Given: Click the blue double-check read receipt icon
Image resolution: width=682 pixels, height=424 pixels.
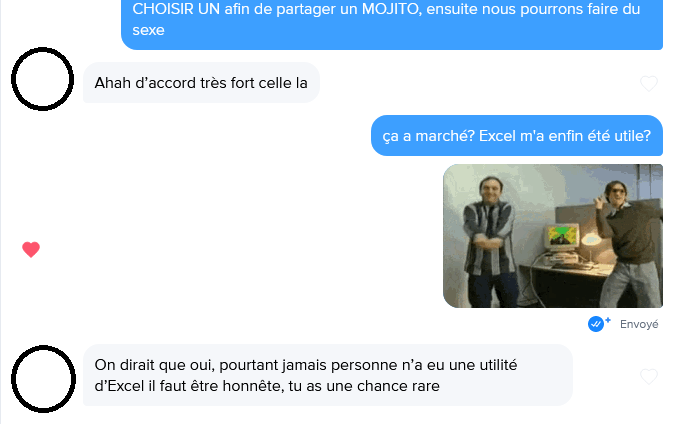Looking at the screenshot, I should pyautogui.click(x=596, y=324).
